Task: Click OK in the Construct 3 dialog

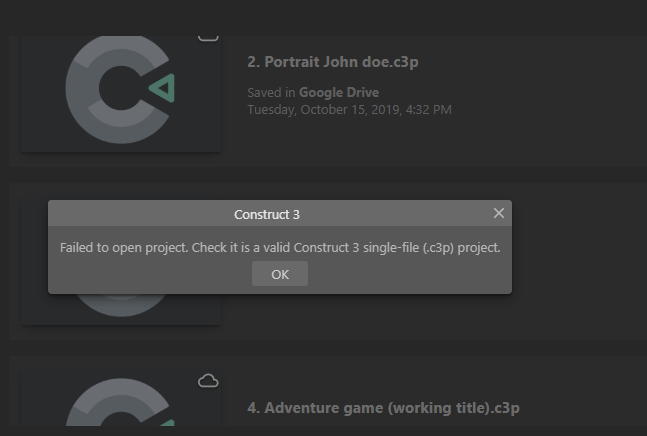Action: 280,274
